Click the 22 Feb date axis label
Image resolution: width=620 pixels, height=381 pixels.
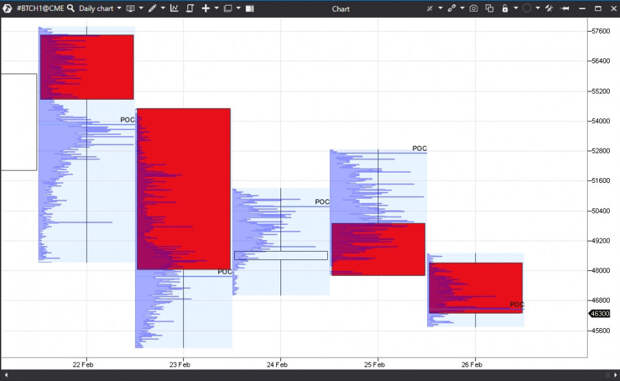click(83, 364)
